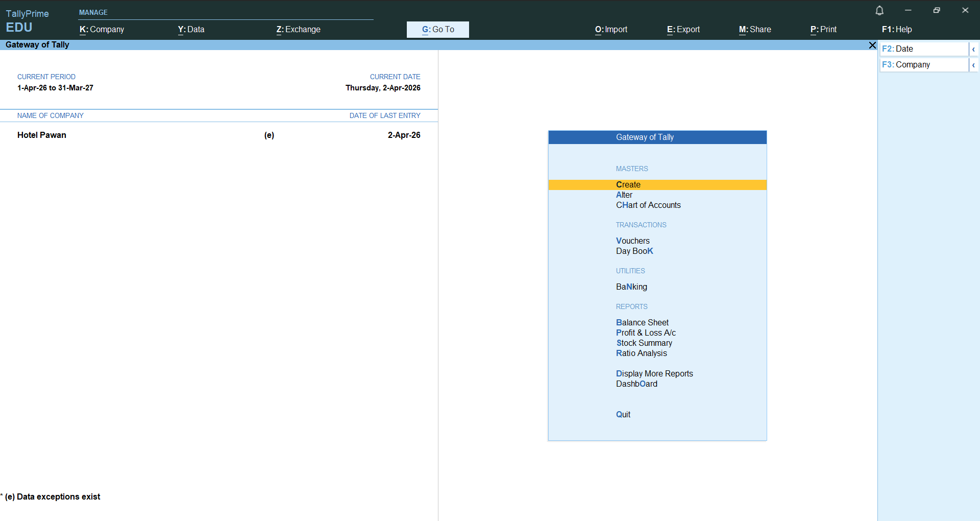Click the MANAGE label in top bar
The width and height of the screenshot is (980, 521).
click(x=93, y=13)
